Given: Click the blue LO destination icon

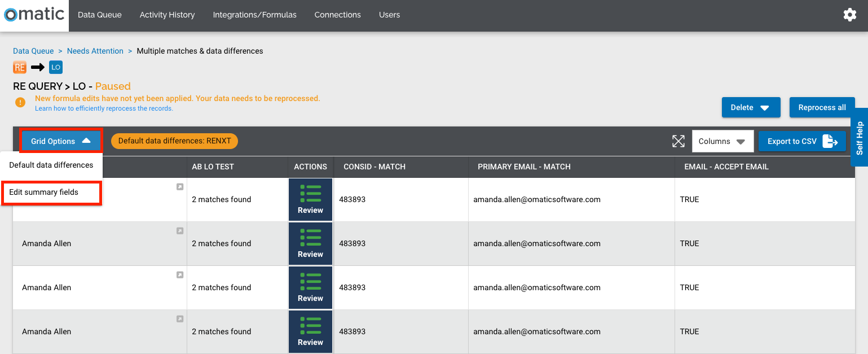Looking at the screenshot, I should (x=55, y=68).
